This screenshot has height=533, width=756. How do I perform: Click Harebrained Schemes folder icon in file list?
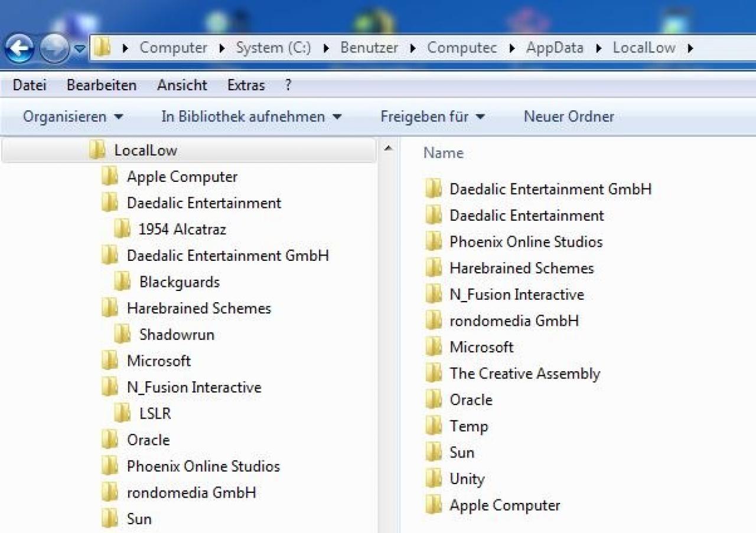(x=434, y=268)
